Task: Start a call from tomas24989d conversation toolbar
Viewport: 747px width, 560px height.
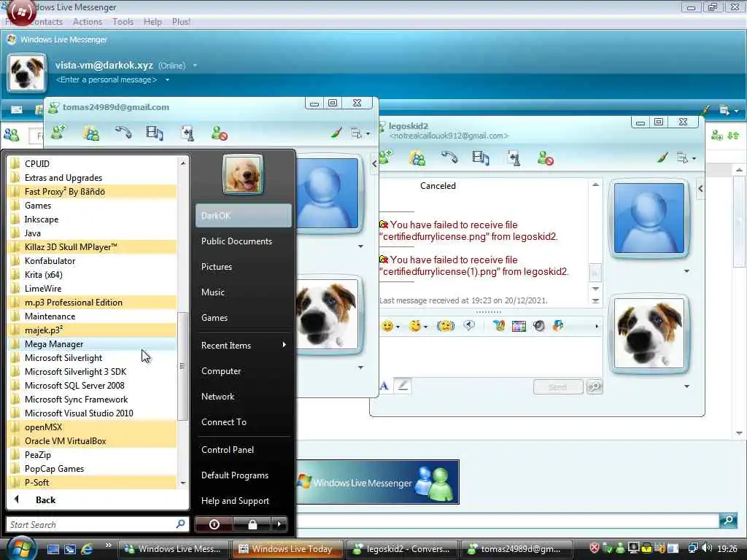Action: 123,132
